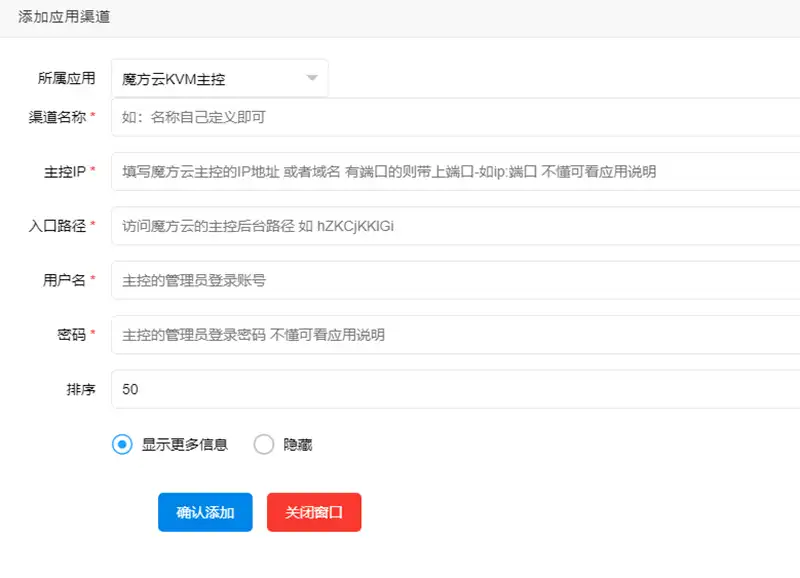Viewport: 800px width, 578px height.
Task: Click the 所属应用 label
Action: pyautogui.click(x=67, y=78)
